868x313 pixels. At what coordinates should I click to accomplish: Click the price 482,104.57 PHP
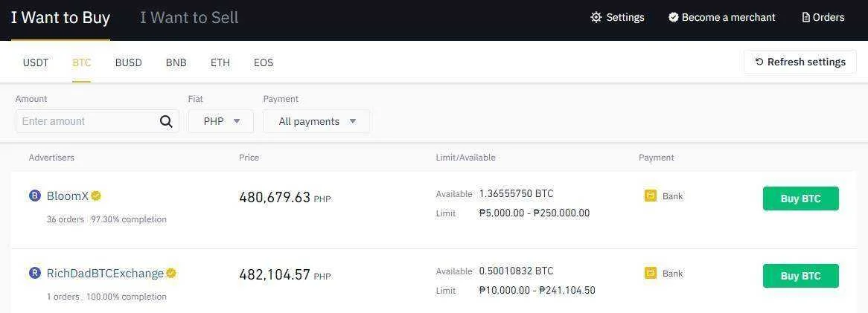click(x=284, y=275)
